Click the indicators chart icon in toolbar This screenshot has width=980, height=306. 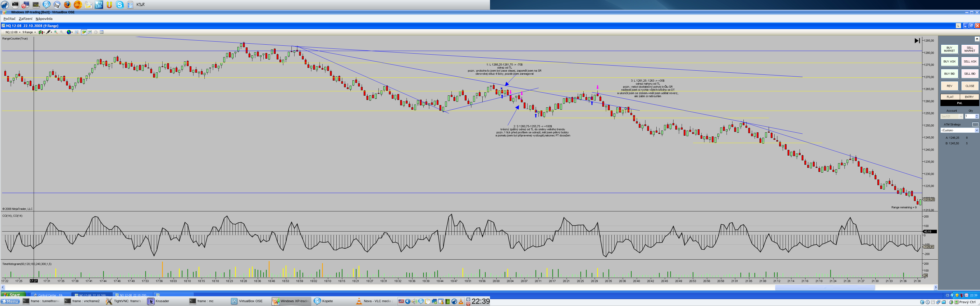[90, 32]
